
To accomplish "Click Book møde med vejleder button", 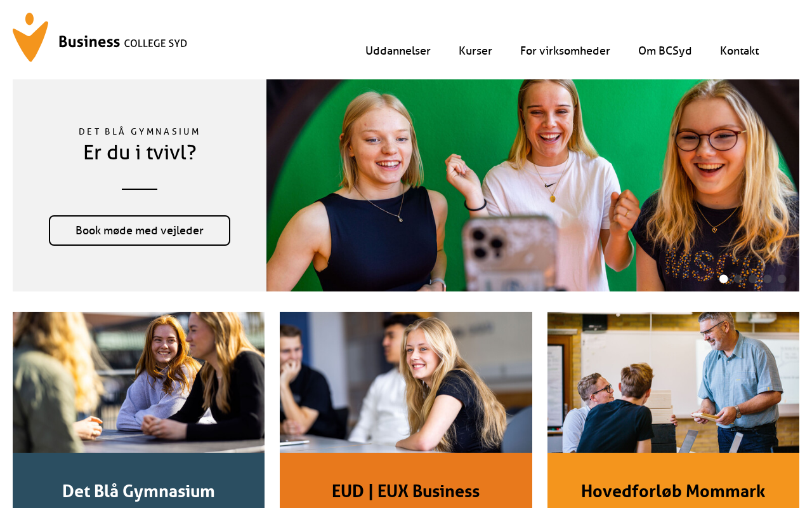I will (140, 231).
